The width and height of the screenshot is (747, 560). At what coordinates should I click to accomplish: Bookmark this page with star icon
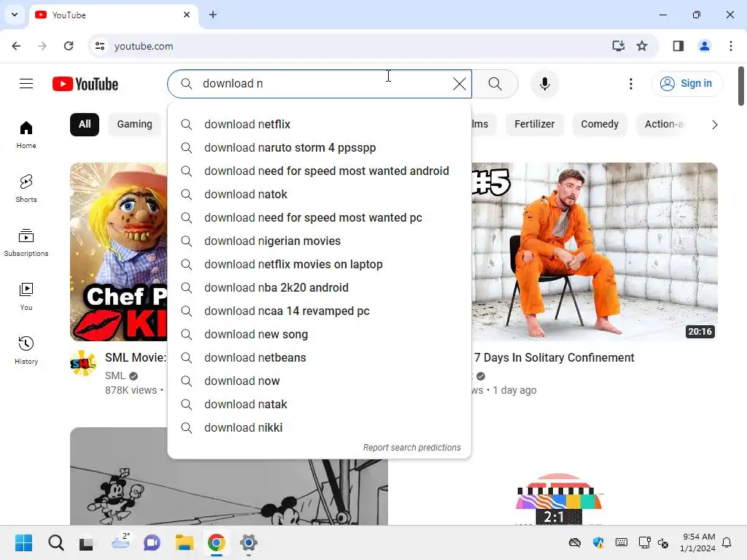(642, 46)
